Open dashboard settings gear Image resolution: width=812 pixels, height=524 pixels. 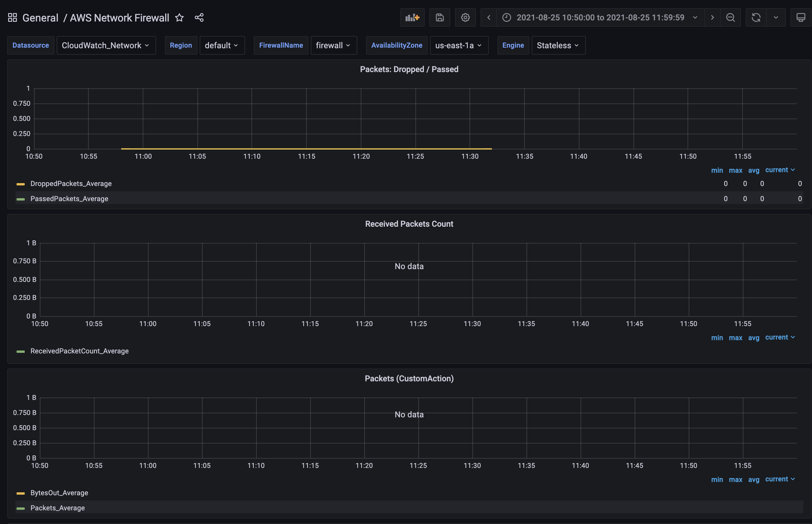tap(465, 17)
